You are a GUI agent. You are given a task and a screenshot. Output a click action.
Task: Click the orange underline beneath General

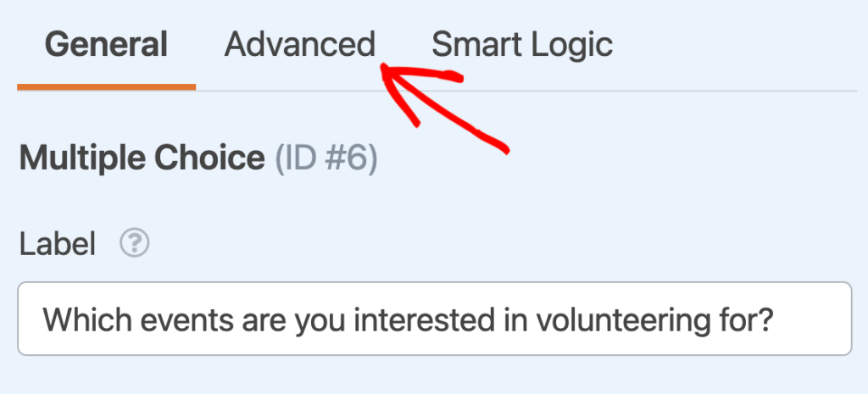pos(106,87)
